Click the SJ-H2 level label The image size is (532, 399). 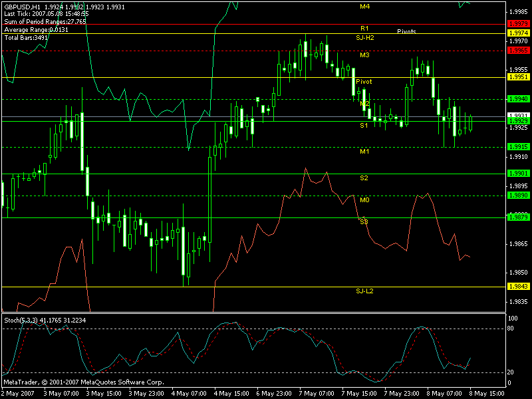point(365,38)
